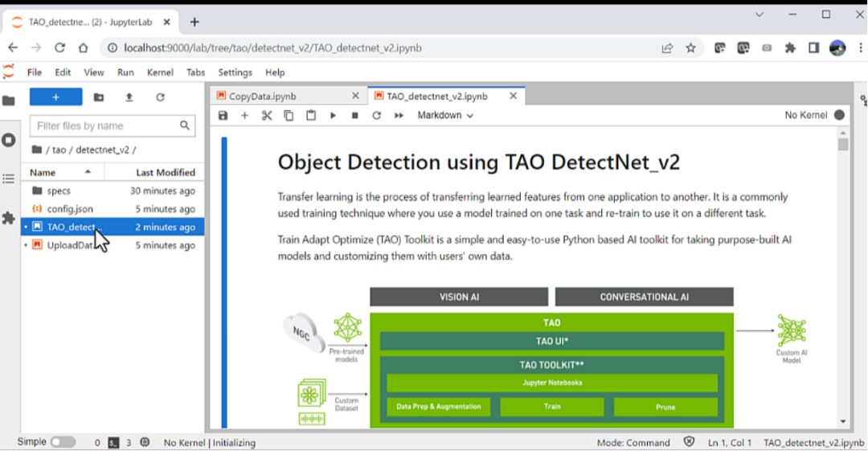The width and height of the screenshot is (868, 451).
Task: Open the specs folder
Action: coord(113,191)
